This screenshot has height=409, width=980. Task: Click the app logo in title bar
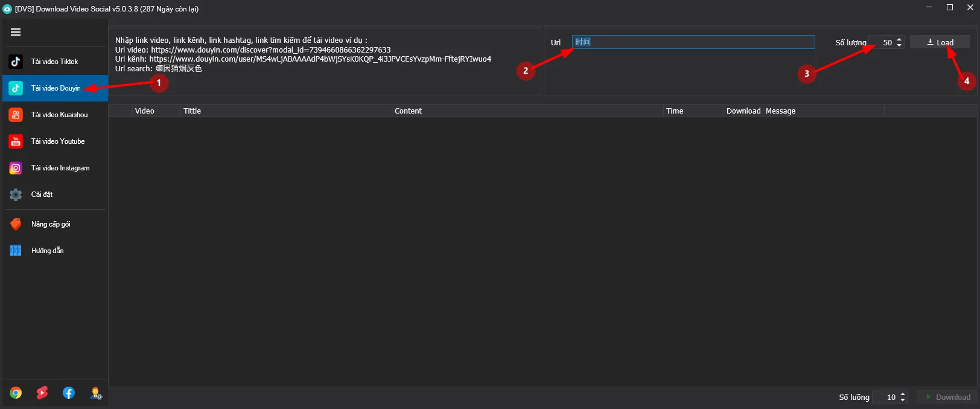click(7, 9)
